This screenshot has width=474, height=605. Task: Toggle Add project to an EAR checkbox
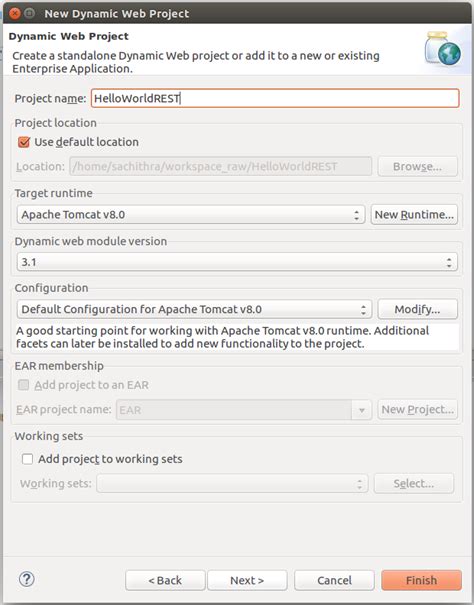(x=24, y=385)
